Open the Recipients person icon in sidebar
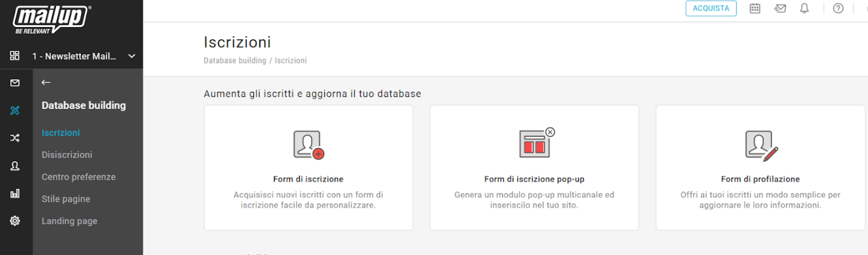Image resolution: width=868 pixels, height=255 pixels. [x=15, y=166]
